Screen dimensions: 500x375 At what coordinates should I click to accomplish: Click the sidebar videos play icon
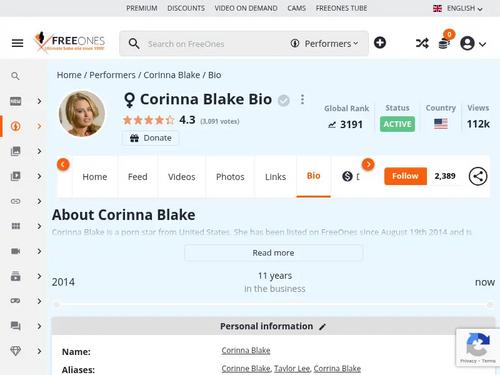(x=16, y=176)
